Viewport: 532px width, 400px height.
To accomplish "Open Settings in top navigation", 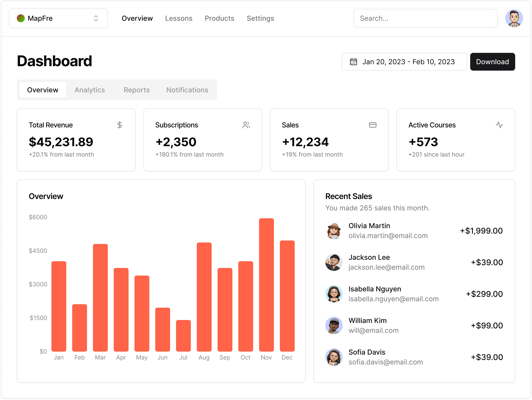I will coord(260,18).
